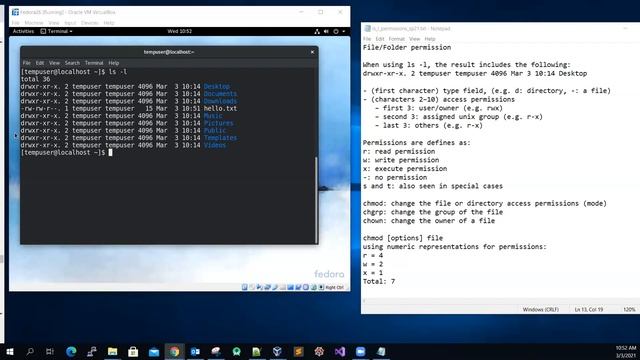Screen dimensions: 640x360
Task: Click the GNOME power icon
Action: [336, 31]
